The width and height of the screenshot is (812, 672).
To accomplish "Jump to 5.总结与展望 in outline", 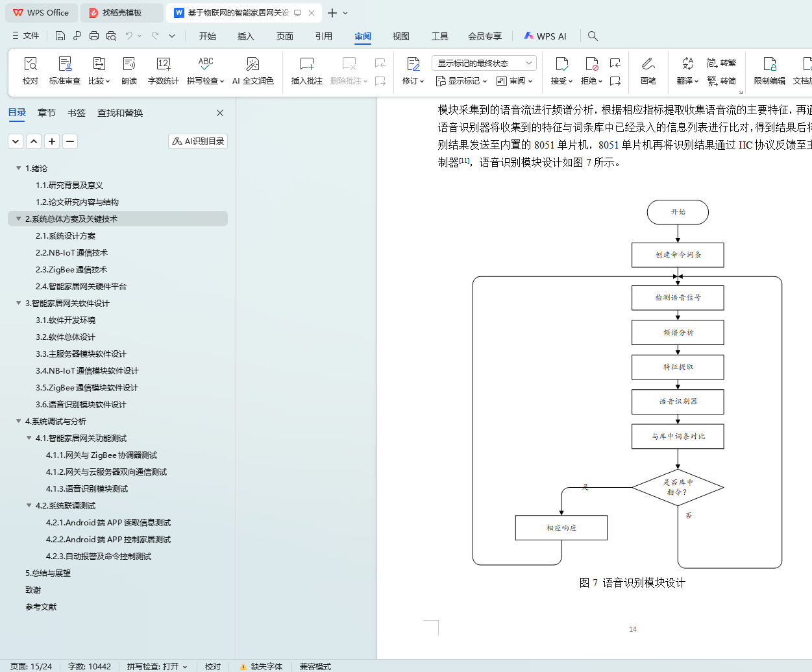I will [48, 573].
